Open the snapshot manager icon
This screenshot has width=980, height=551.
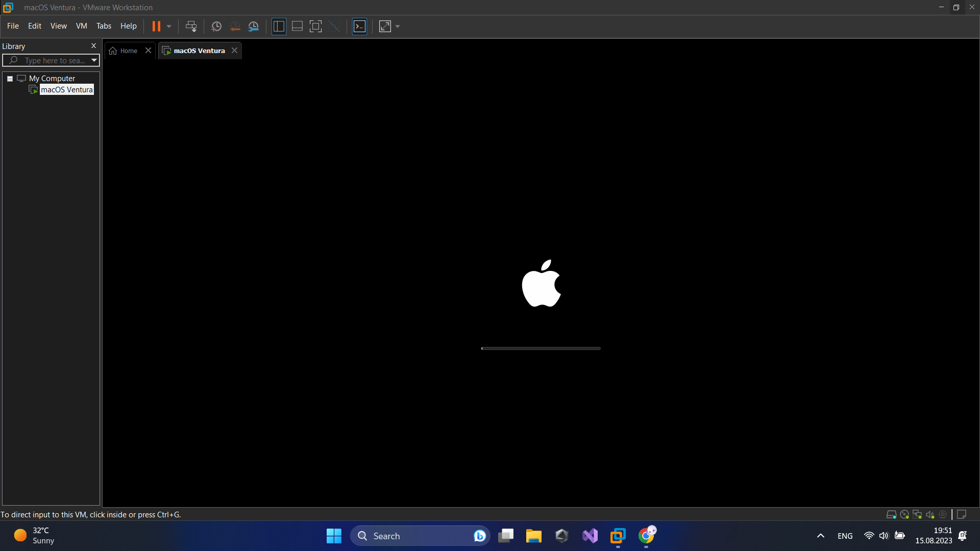point(254,27)
